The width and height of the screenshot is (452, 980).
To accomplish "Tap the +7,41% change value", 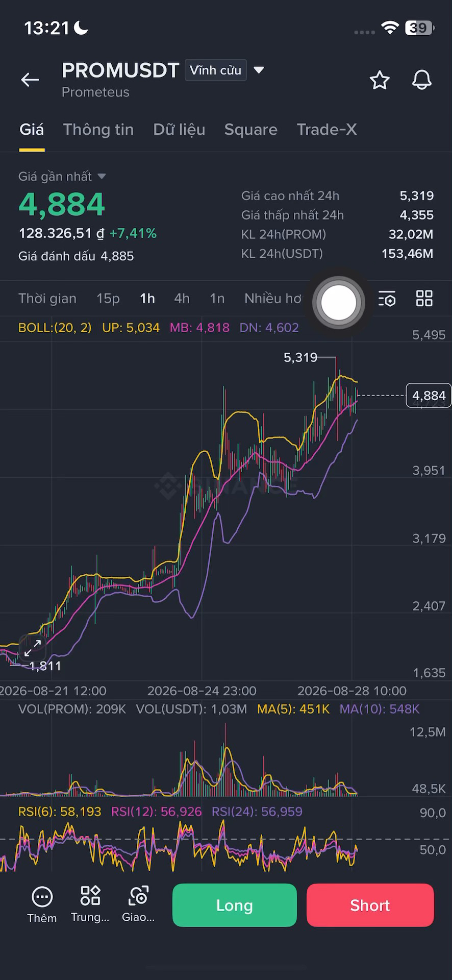I will click(133, 233).
